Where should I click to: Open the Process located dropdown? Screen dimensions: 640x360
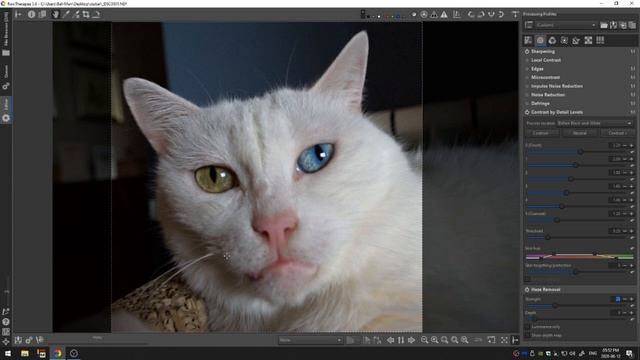point(595,123)
